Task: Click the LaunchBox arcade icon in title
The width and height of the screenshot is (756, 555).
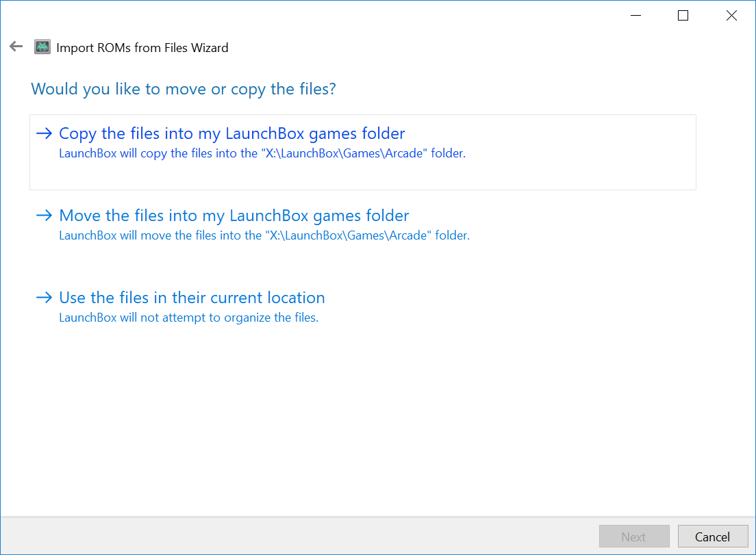Action: click(x=42, y=47)
